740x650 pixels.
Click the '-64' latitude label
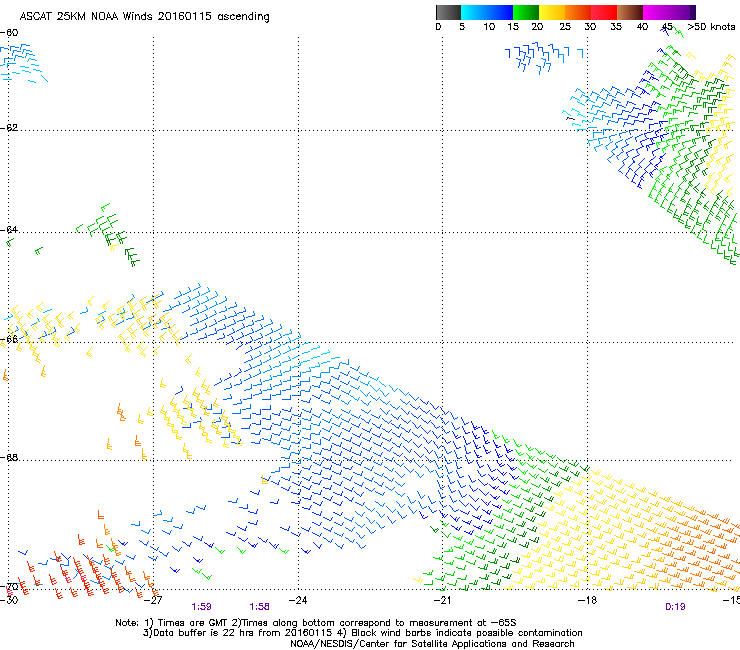click(9, 230)
